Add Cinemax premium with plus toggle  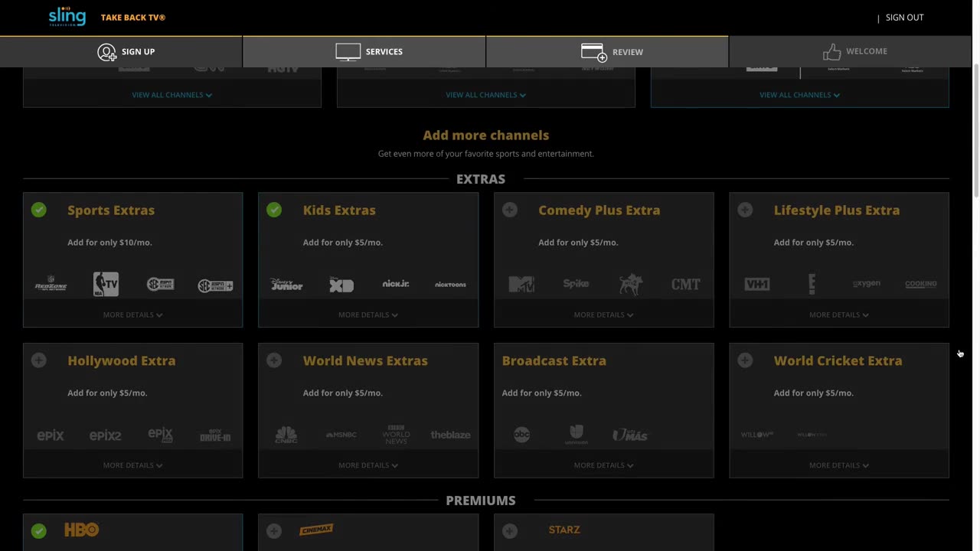point(274,530)
